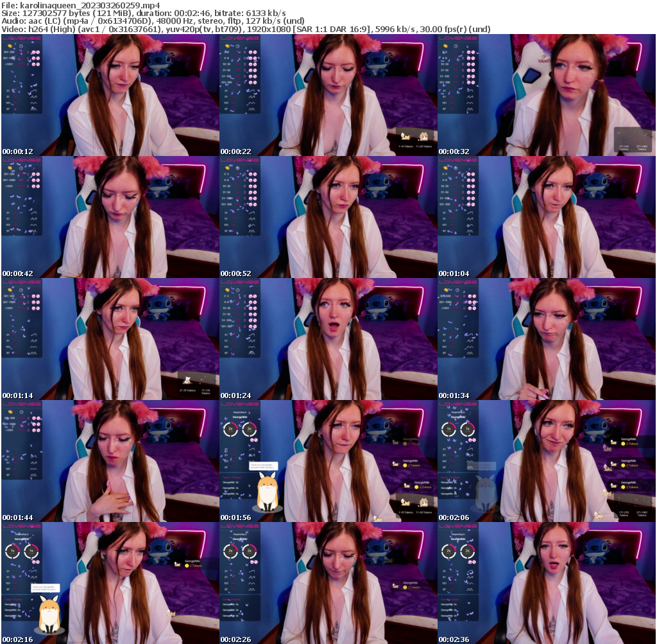Click the circular 2s countdown dial
657x644 pixels.
[230, 428]
